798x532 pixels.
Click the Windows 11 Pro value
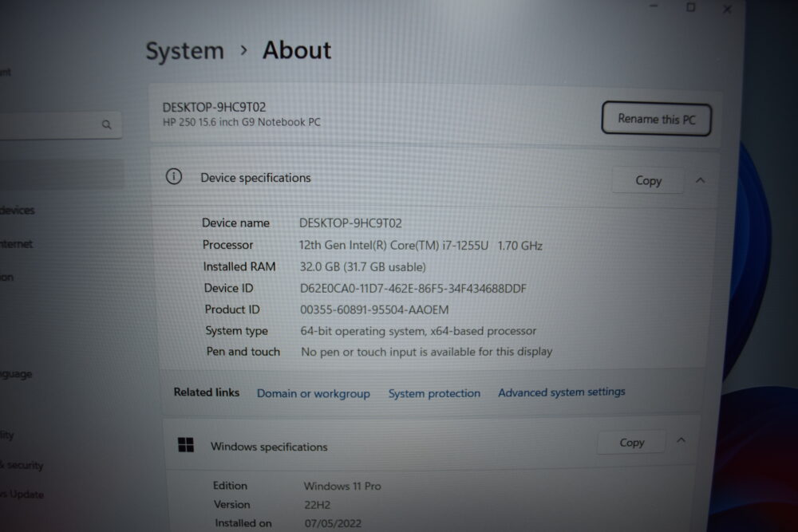click(x=342, y=487)
